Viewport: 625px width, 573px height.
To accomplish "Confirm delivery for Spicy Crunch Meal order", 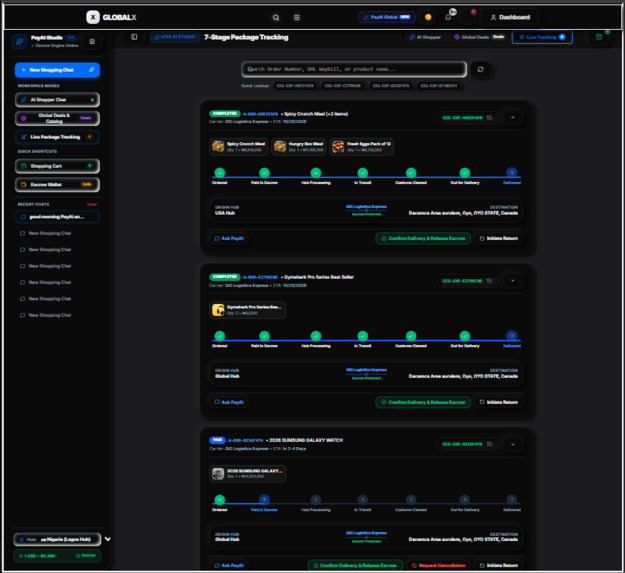I will [423, 238].
